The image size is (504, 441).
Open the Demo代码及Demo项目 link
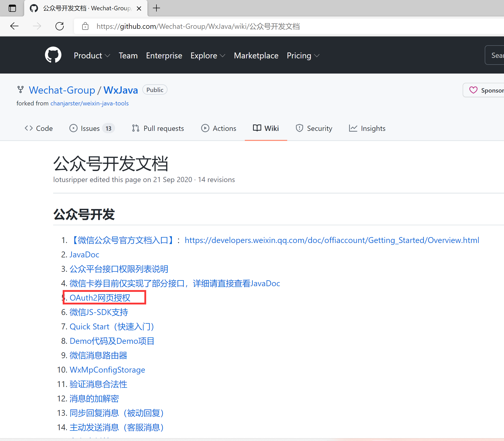point(112,341)
